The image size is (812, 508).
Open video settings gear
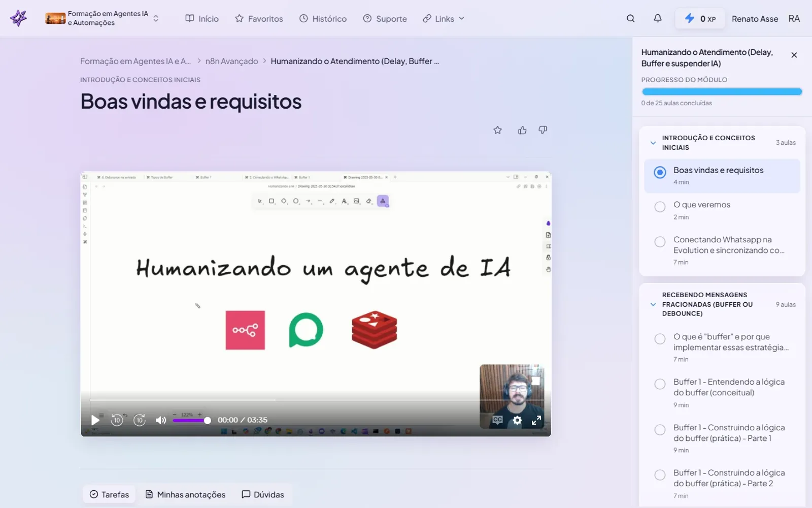(x=517, y=420)
